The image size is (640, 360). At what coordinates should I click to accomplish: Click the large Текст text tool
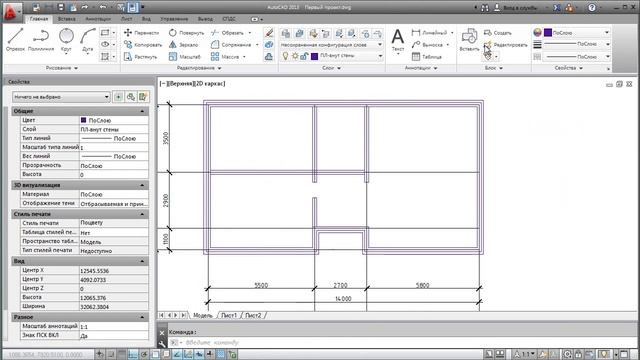click(398, 40)
